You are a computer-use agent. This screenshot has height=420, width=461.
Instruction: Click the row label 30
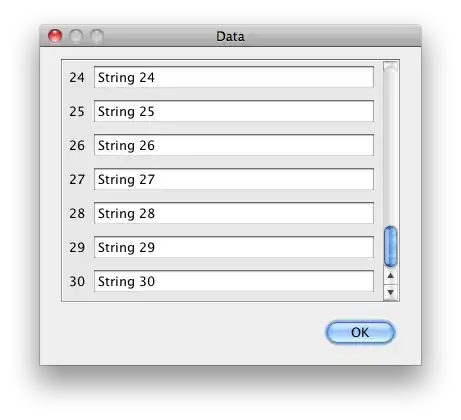tap(77, 281)
